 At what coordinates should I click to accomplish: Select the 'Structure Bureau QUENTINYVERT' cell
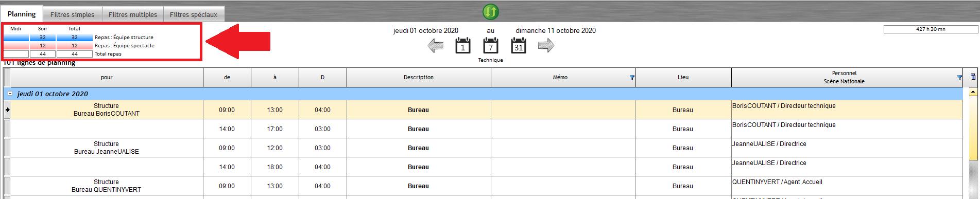tap(107, 186)
